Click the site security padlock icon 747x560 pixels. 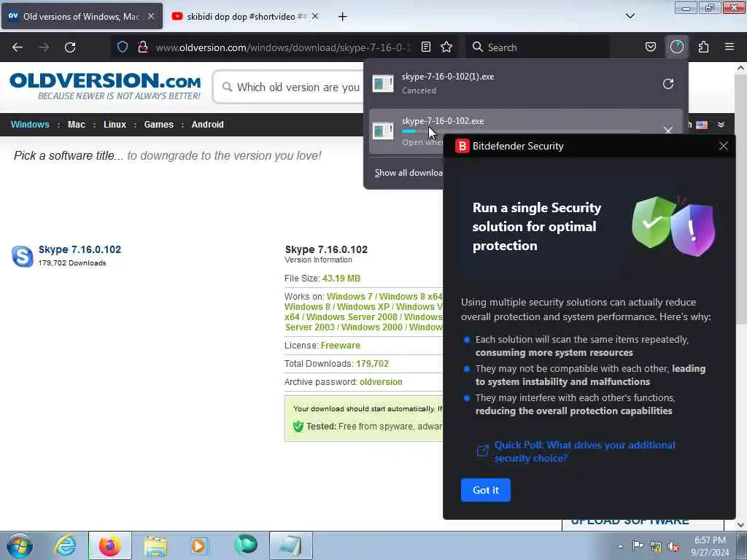coord(142,47)
